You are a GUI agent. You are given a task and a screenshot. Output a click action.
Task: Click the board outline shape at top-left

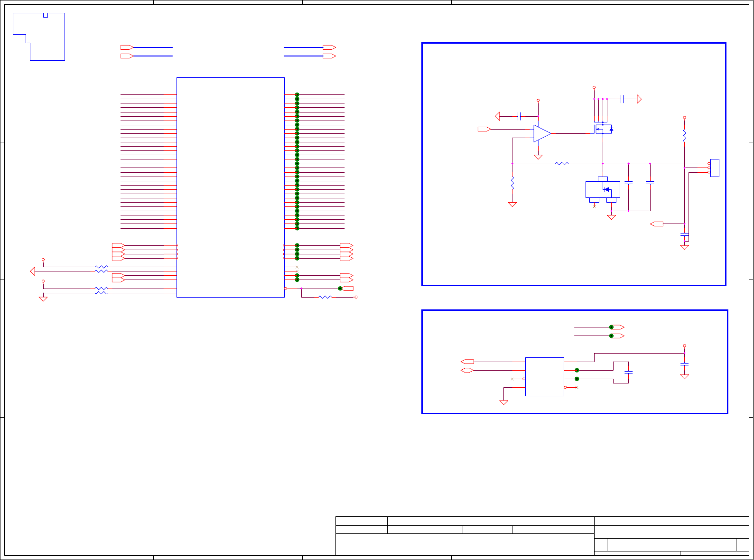pos(39,37)
